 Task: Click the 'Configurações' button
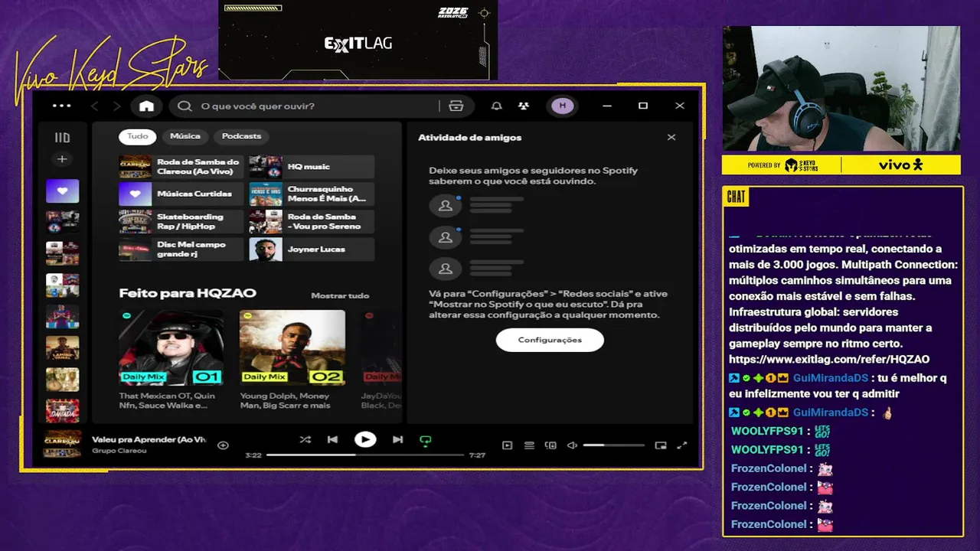pos(550,340)
